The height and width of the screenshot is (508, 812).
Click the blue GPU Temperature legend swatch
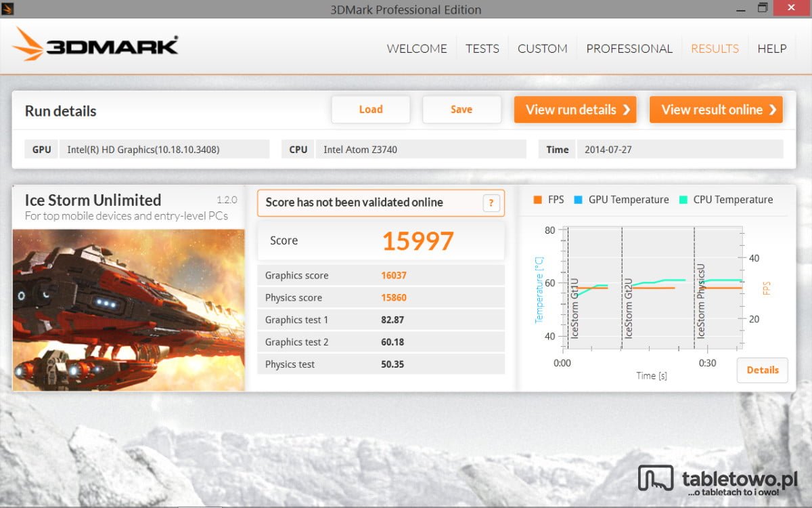point(579,200)
